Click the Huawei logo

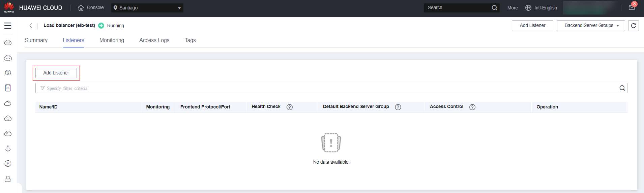click(9, 7)
